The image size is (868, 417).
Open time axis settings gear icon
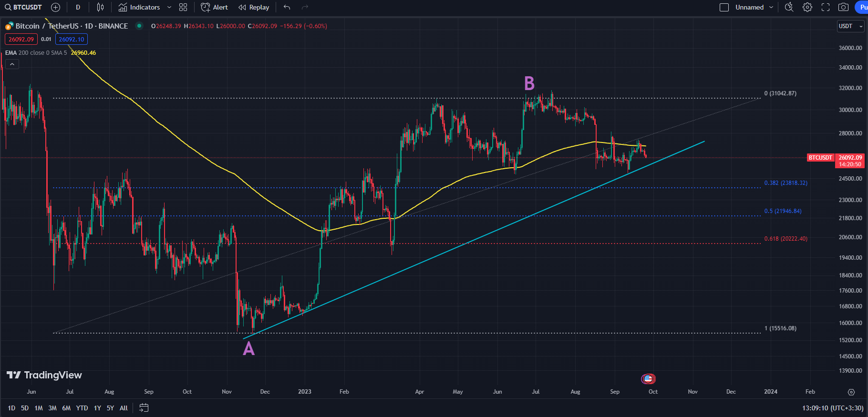(x=851, y=392)
